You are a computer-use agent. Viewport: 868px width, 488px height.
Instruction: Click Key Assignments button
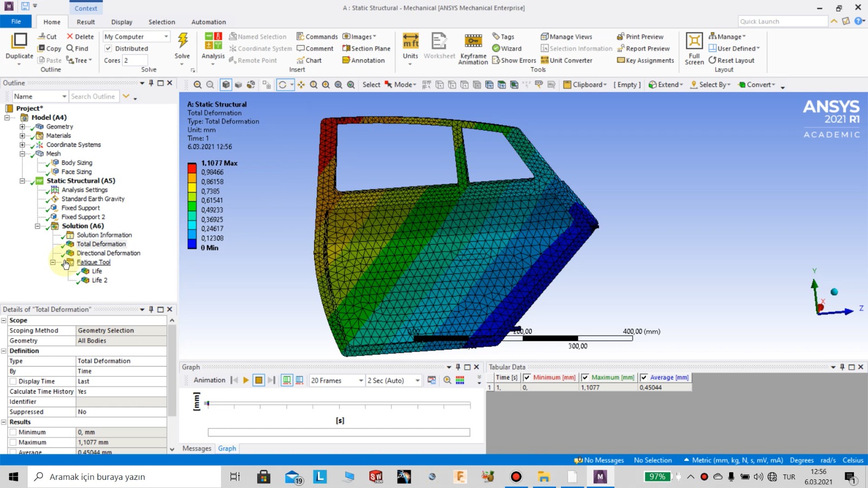tap(646, 60)
